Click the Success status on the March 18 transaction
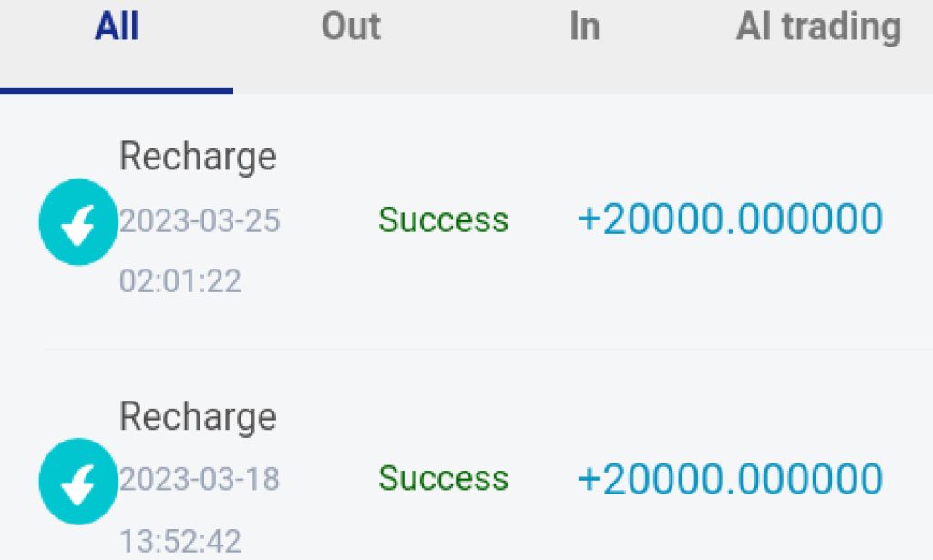This screenshot has height=560, width=933. pyautogui.click(x=444, y=478)
